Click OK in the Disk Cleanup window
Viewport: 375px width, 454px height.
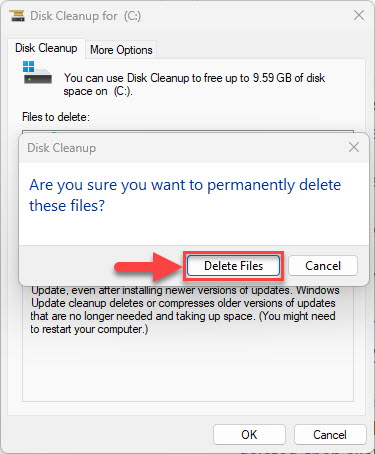point(249,435)
